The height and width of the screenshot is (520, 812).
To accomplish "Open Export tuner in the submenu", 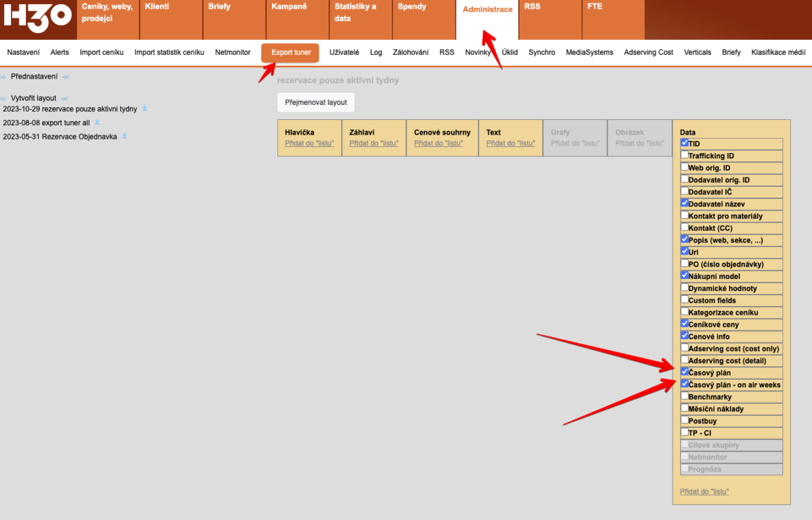I will pos(290,52).
